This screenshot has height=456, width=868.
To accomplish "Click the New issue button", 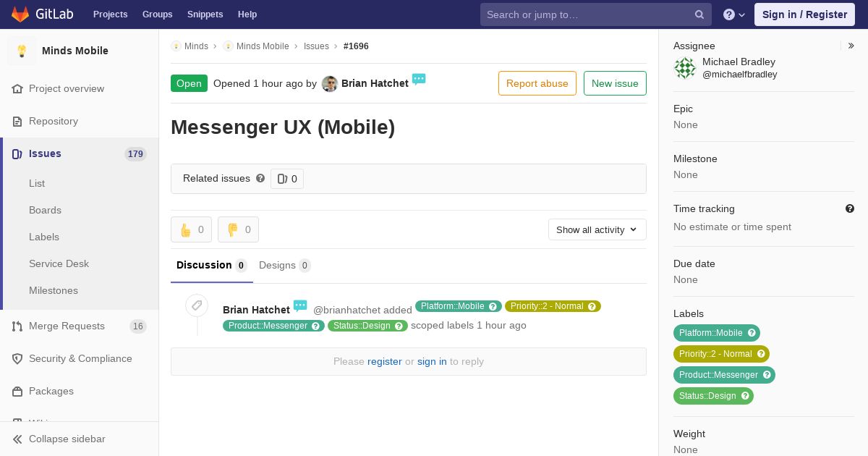I will [x=615, y=83].
